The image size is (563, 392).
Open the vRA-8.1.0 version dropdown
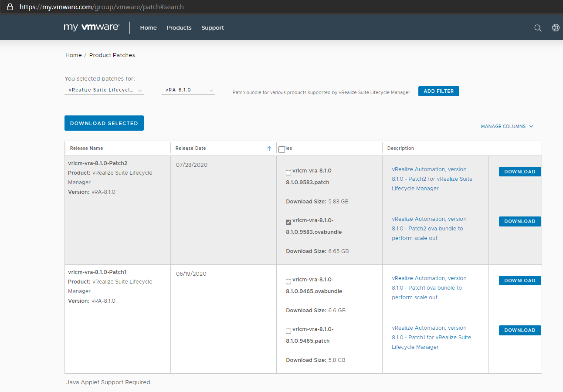click(x=188, y=90)
